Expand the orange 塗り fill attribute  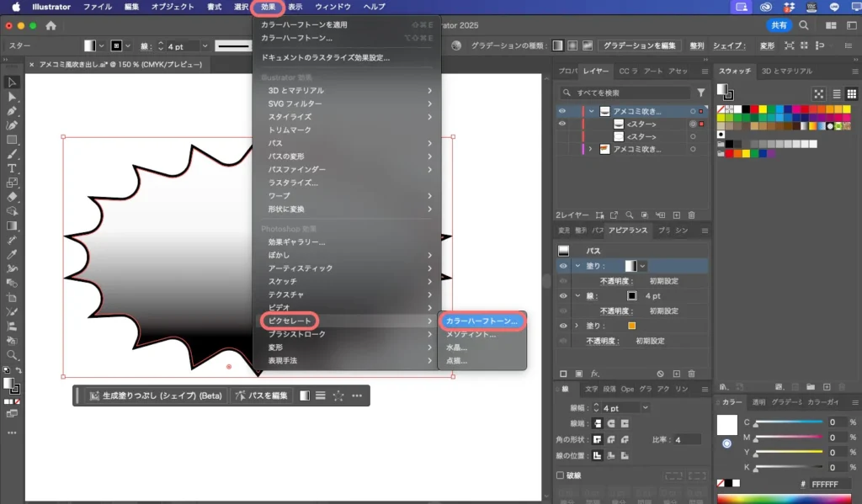tap(576, 326)
